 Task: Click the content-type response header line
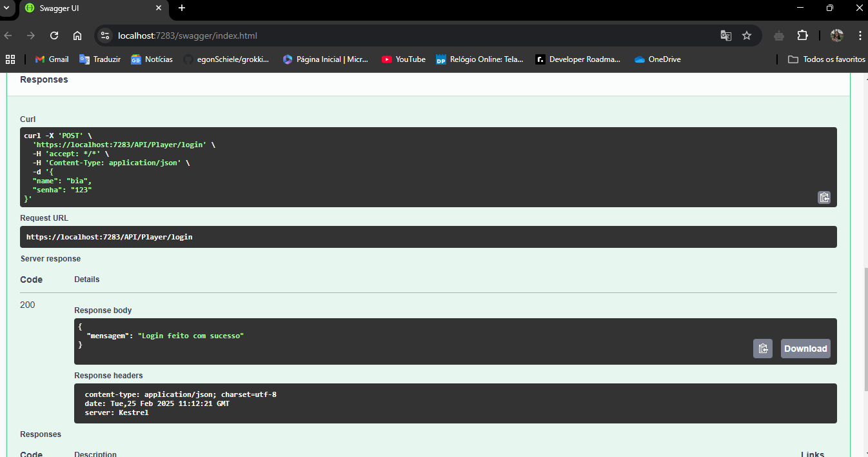pos(181,394)
